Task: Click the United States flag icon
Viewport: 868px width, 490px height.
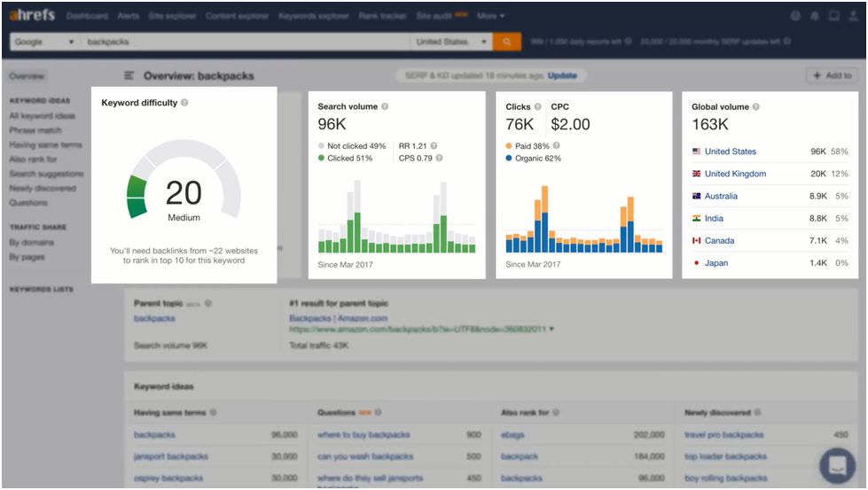Action: pos(696,151)
